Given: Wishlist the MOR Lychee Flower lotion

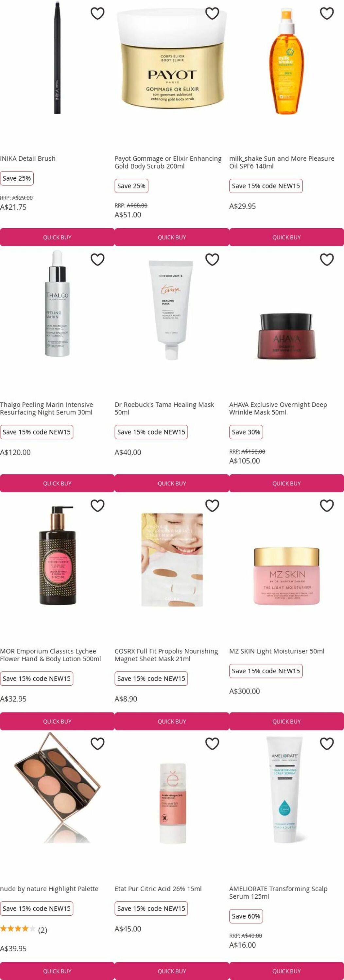Looking at the screenshot, I should coord(97,506).
